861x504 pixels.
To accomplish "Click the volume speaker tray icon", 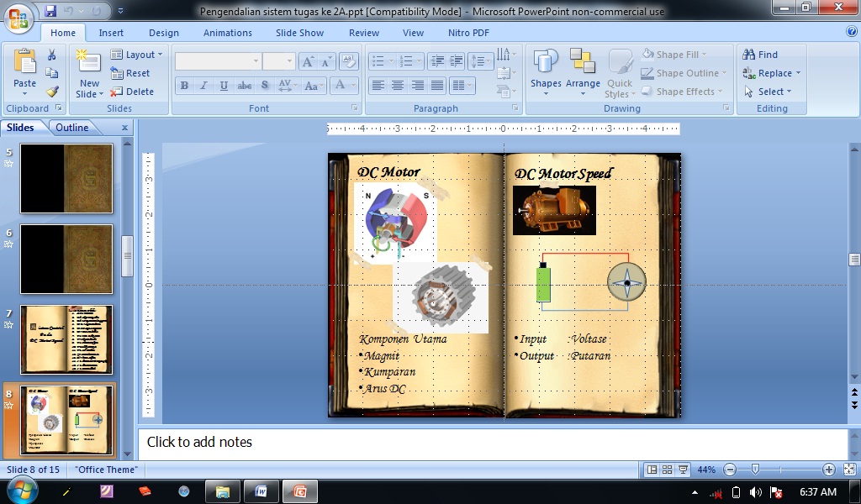I will 756,492.
